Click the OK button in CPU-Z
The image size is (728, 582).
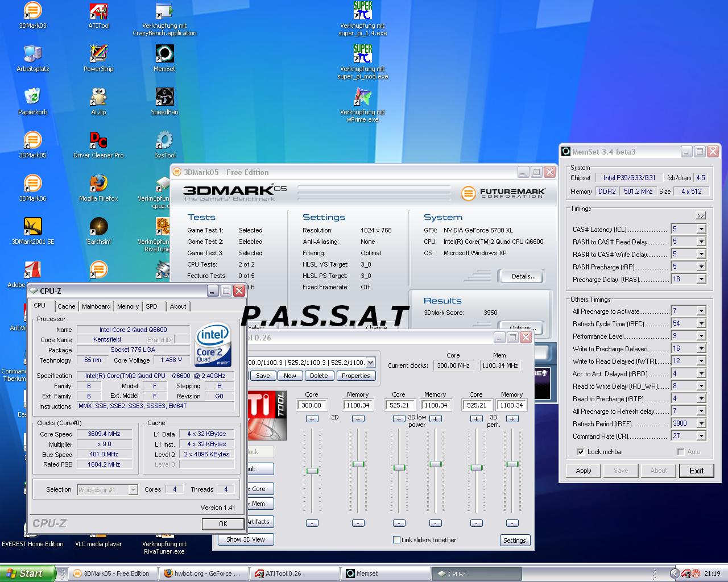pyautogui.click(x=223, y=524)
